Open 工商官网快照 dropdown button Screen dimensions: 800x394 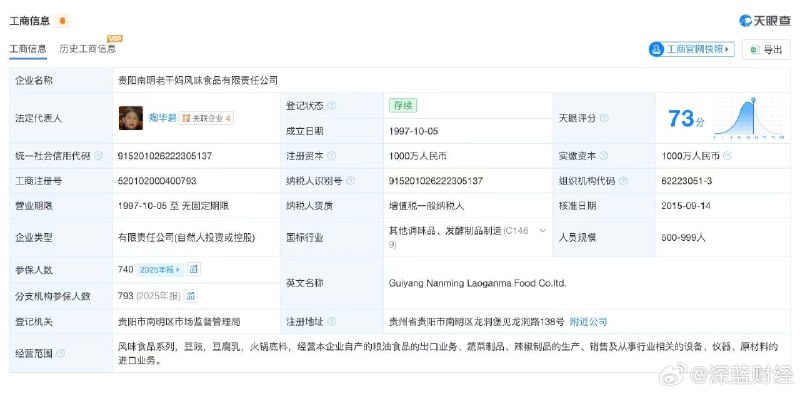pyautogui.click(x=691, y=49)
